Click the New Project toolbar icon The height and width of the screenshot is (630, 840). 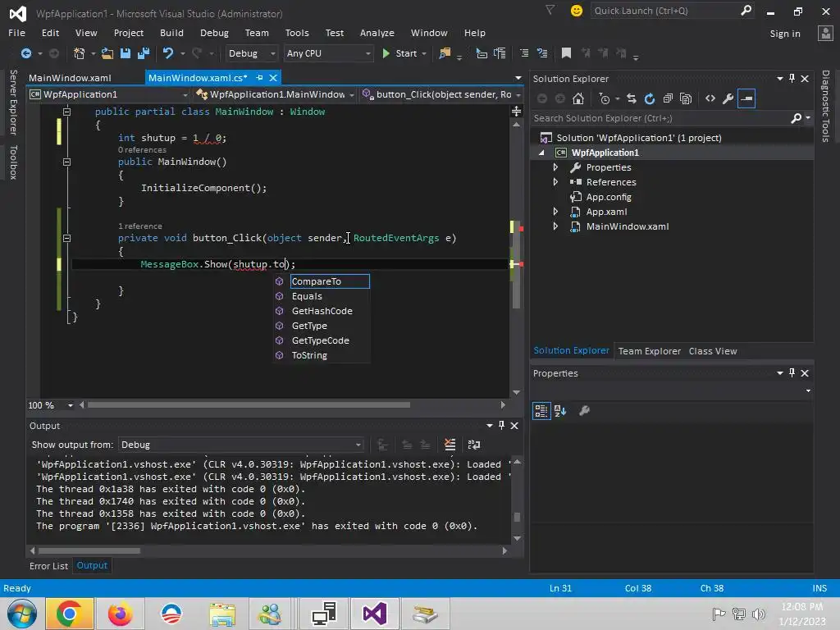pyautogui.click(x=79, y=53)
